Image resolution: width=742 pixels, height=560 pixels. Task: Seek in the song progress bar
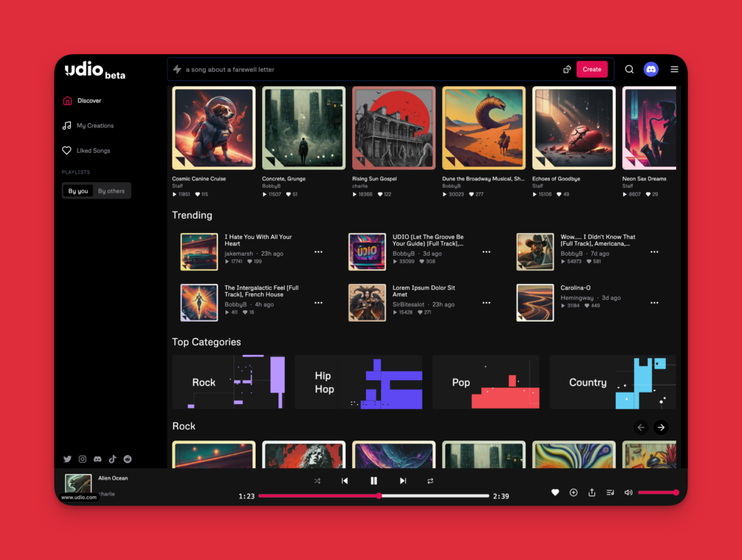click(374, 496)
